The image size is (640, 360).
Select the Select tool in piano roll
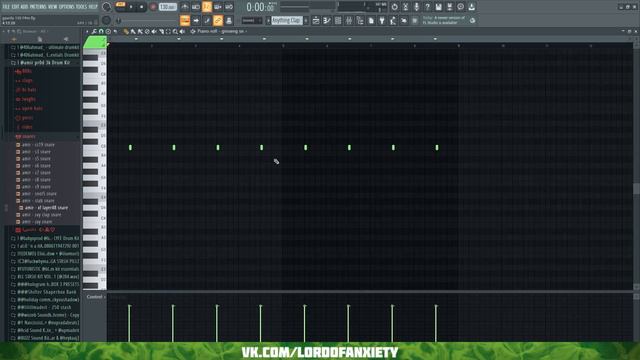click(168, 31)
